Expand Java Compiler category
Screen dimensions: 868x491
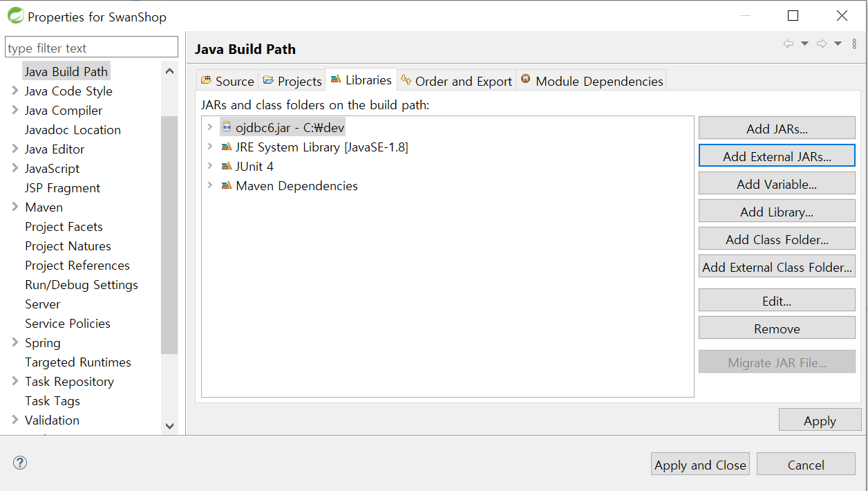15,110
